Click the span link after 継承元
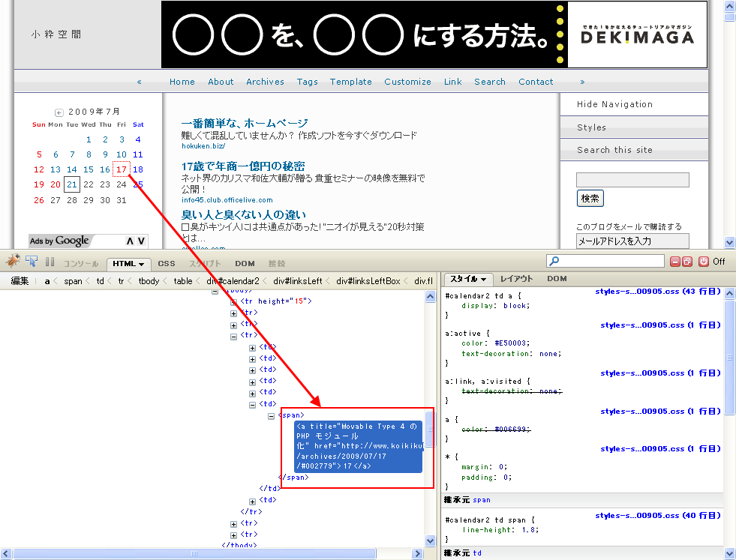736x560 pixels. [482, 500]
